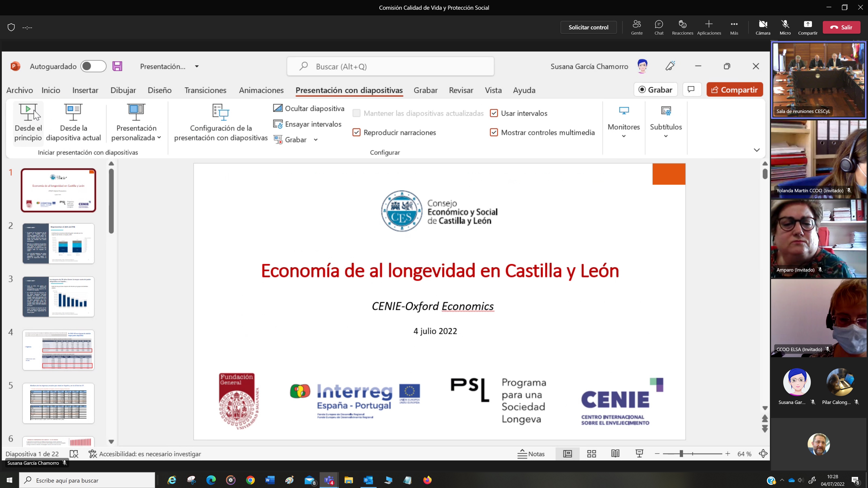Select slide 2 thumbnail
Image resolution: width=868 pixels, height=488 pixels.
[x=58, y=244]
